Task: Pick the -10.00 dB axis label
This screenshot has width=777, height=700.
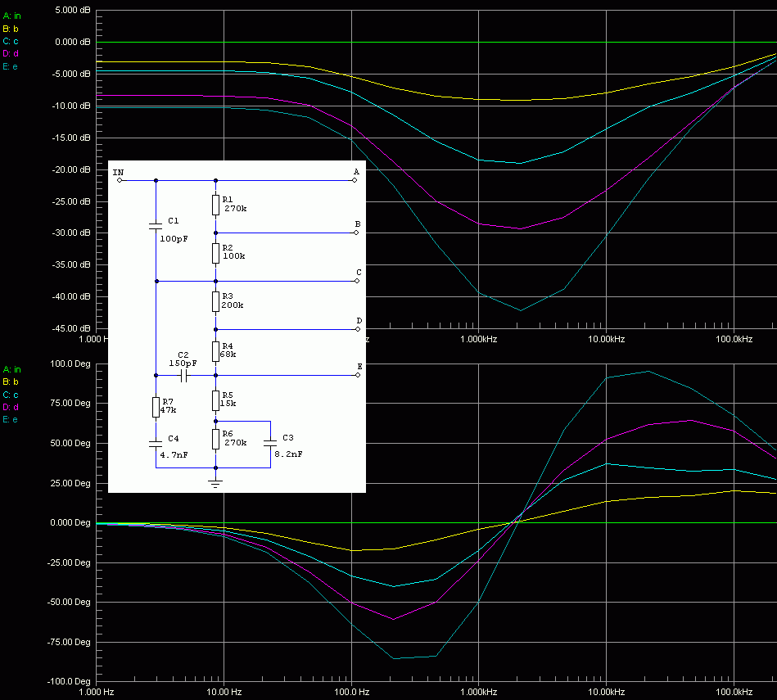Action: [71, 106]
